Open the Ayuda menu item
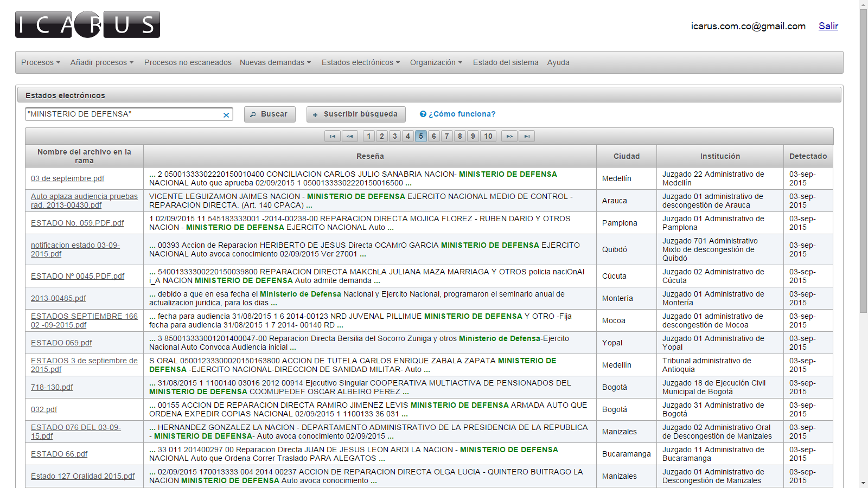 558,62
